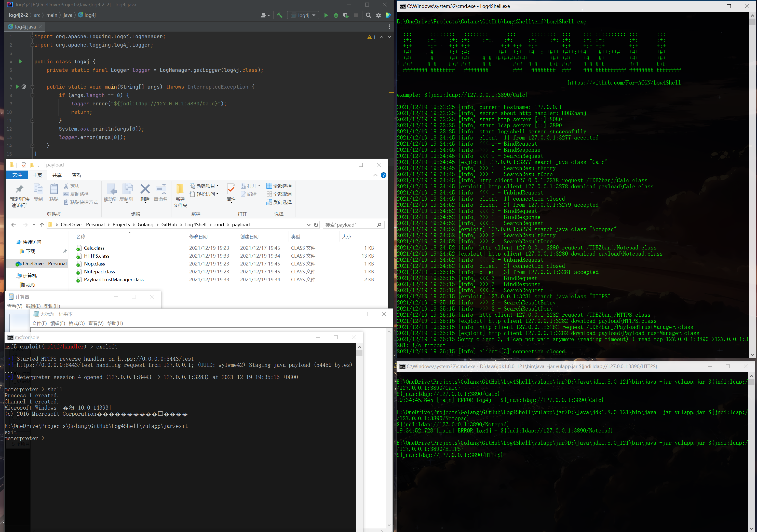Image resolution: width=757 pixels, height=532 pixels.
Task: Click new folder (新建文件夹) icon in Explorer ribbon
Action: point(180,195)
